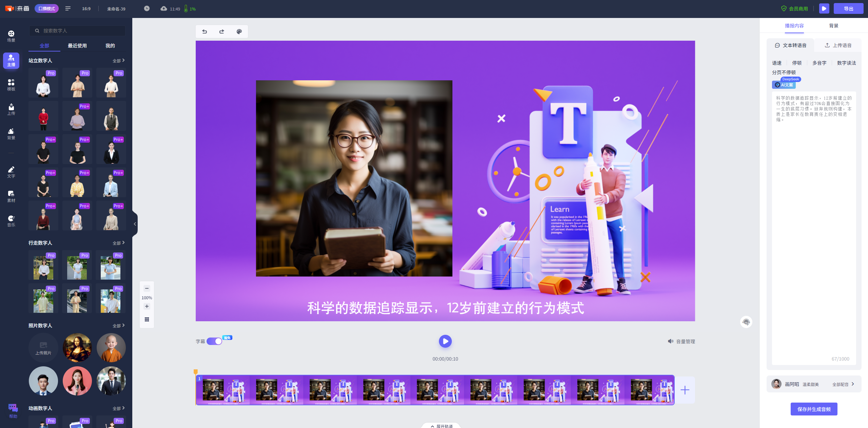Open 音量管理 volume management

[681, 341]
